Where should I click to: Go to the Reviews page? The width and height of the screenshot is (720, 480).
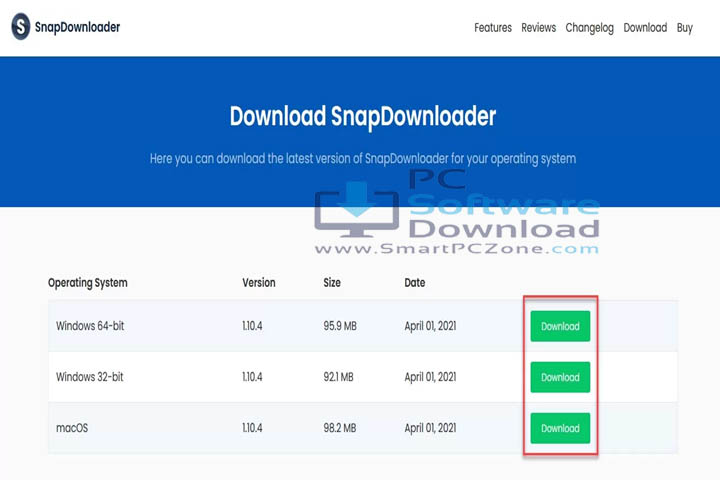tap(538, 28)
